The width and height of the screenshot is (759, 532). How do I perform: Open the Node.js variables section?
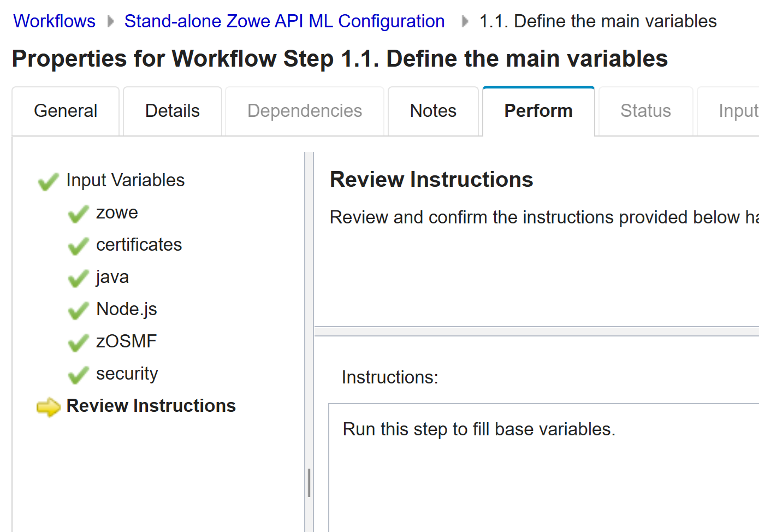[126, 309]
